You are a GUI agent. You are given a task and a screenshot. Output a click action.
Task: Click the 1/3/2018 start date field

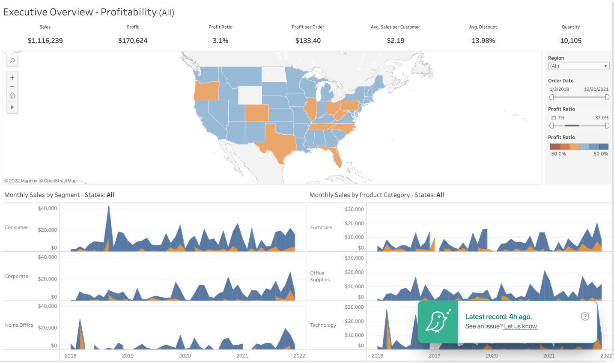pos(559,89)
